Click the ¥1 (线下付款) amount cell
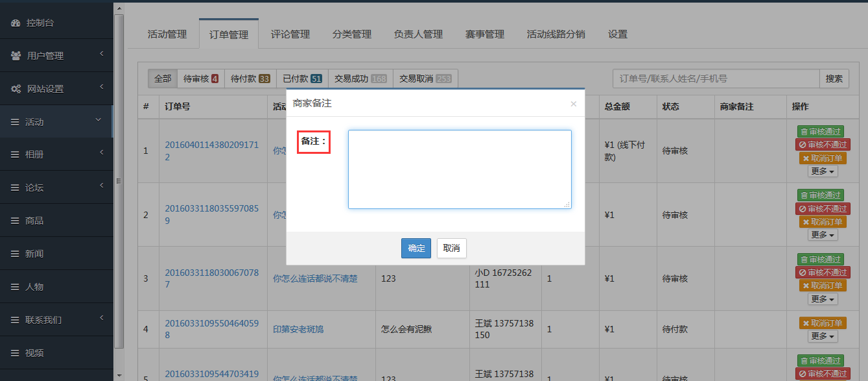This screenshot has height=381, width=868. point(629,151)
